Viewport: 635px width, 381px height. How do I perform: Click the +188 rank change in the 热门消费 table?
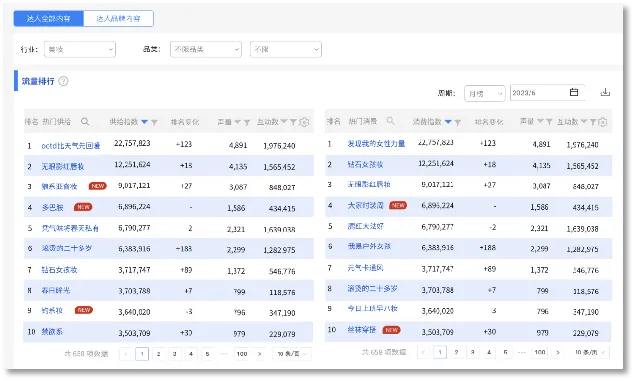coord(487,247)
